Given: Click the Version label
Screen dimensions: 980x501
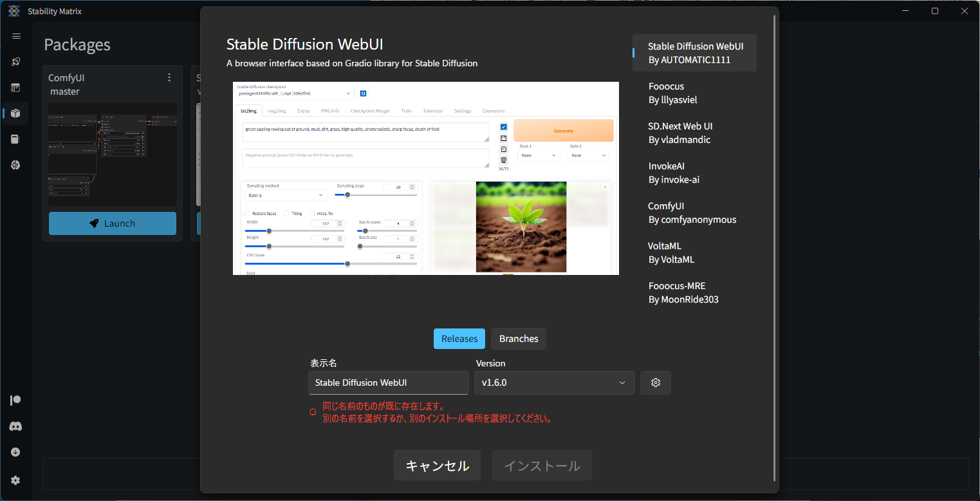Looking at the screenshot, I should point(491,363).
